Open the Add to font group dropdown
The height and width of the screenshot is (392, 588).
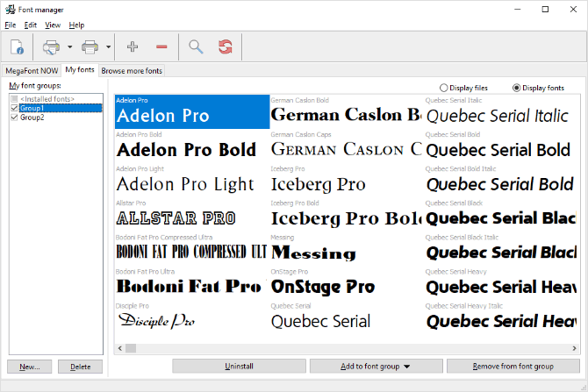(x=376, y=367)
